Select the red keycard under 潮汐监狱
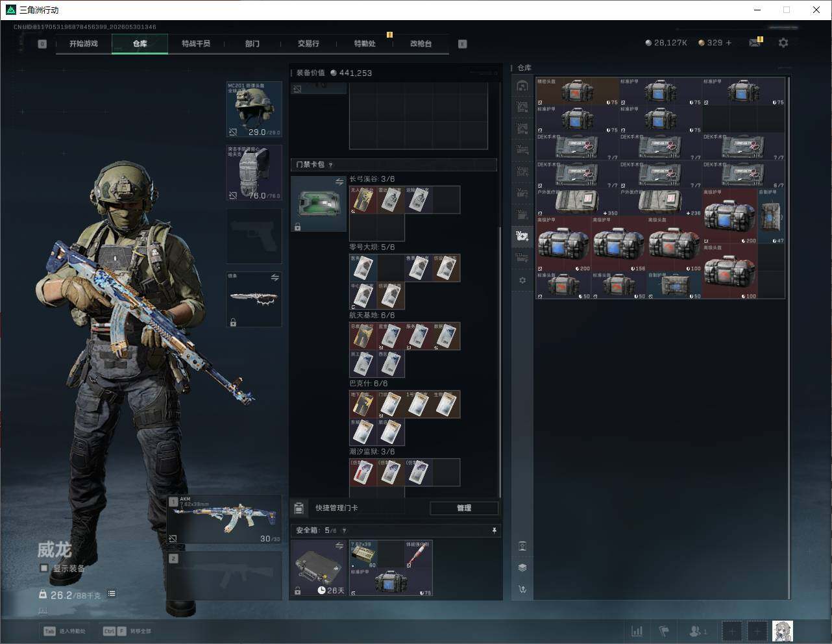The image size is (832, 644). click(x=363, y=473)
